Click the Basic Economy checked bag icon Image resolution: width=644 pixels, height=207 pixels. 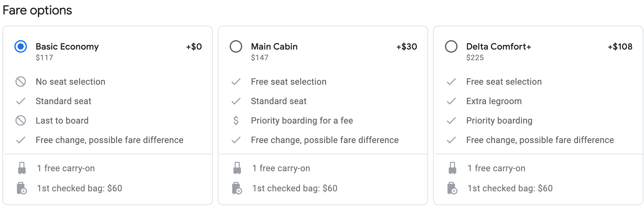tap(22, 188)
